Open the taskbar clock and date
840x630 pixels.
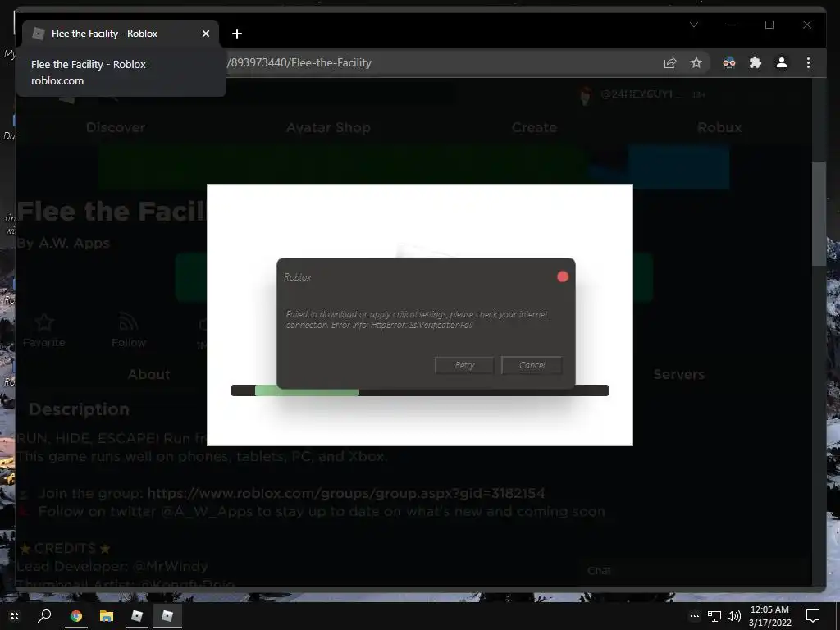pyautogui.click(x=769, y=616)
